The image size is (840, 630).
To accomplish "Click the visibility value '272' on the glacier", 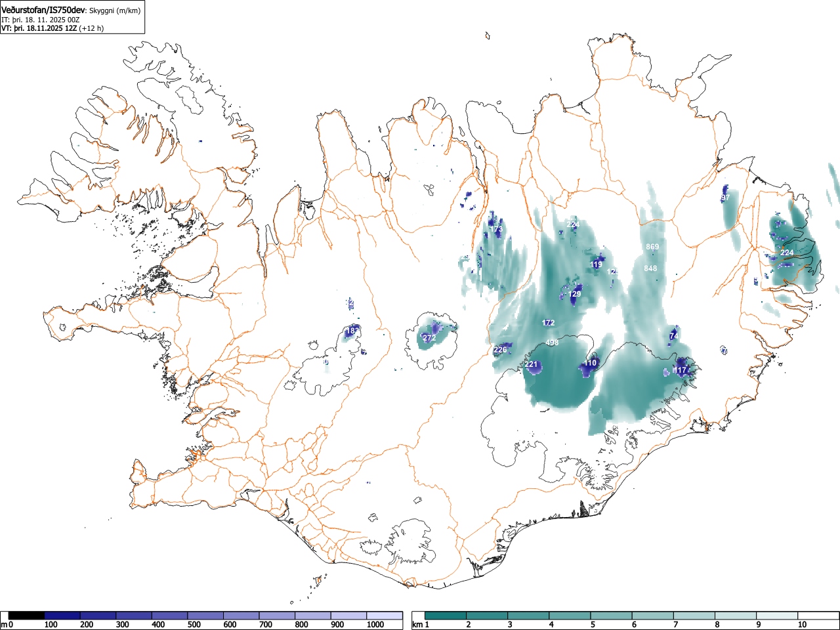I will point(429,338).
